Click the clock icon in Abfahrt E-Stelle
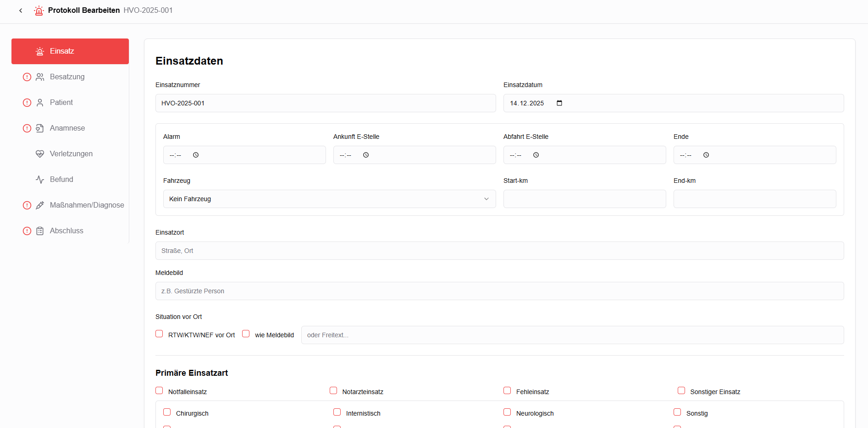This screenshot has width=868, height=428. tap(536, 155)
